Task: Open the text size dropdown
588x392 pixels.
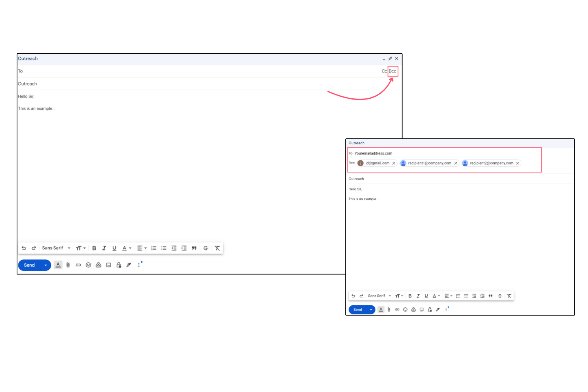Action: click(80, 248)
